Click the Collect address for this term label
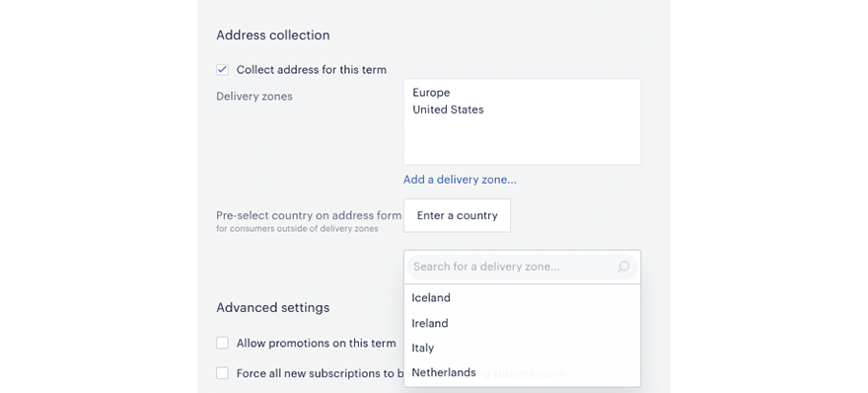The width and height of the screenshot is (868, 393). tap(312, 70)
